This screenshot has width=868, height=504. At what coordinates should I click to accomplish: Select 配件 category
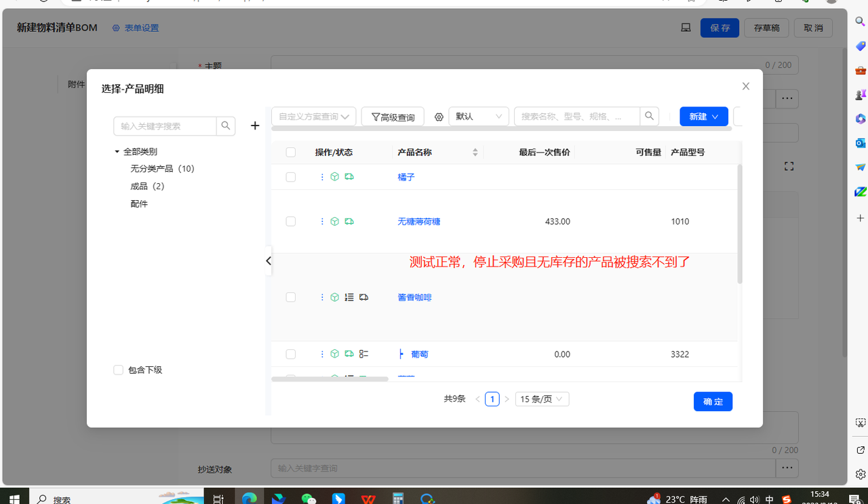pyautogui.click(x=139, y=203)
